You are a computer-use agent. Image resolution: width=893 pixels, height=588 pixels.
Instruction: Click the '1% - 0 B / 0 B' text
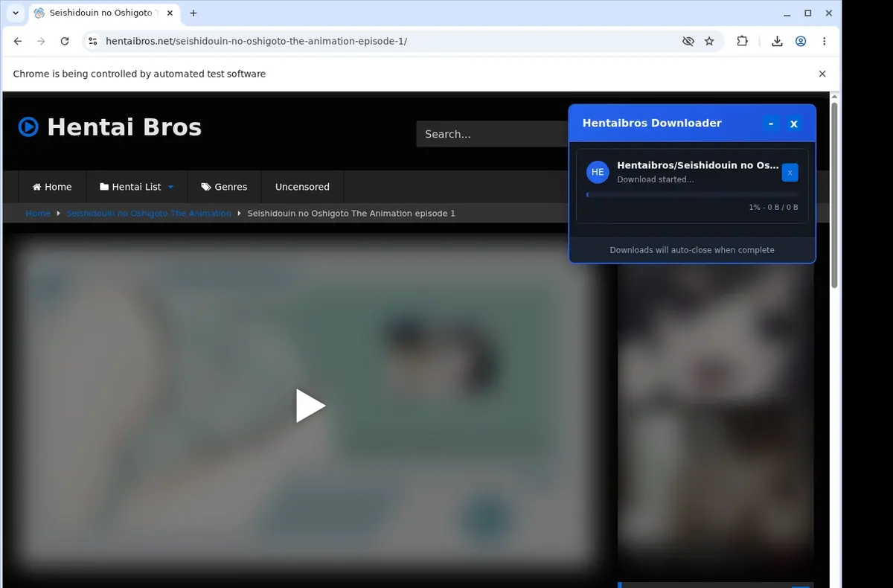tap(773, 208)
